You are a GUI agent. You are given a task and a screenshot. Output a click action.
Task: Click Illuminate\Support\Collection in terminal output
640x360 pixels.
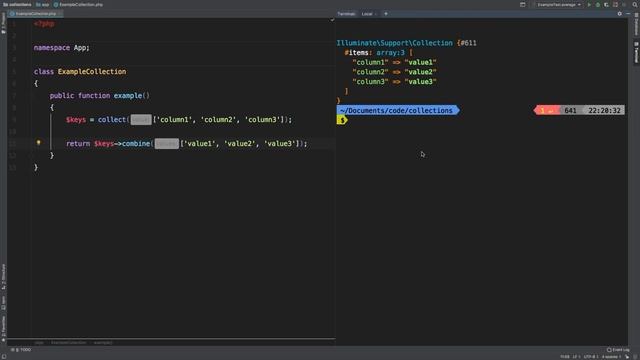[x=394, y=43]
